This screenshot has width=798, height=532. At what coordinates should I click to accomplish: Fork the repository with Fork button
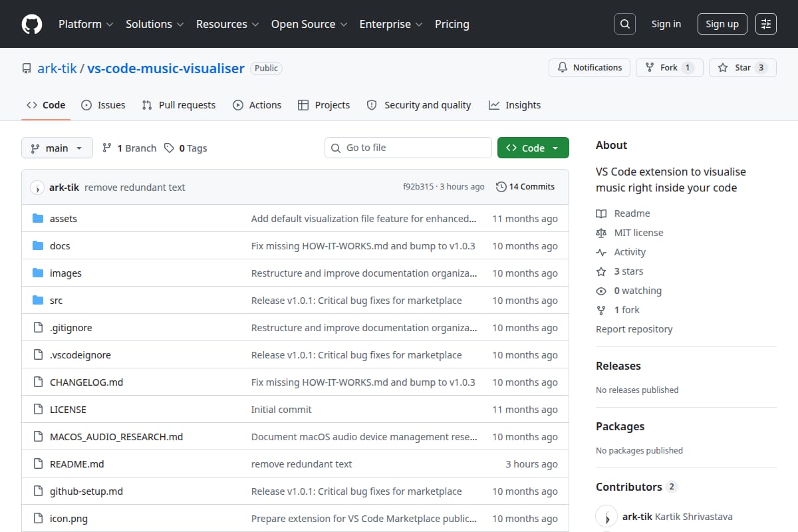point(670,68)
